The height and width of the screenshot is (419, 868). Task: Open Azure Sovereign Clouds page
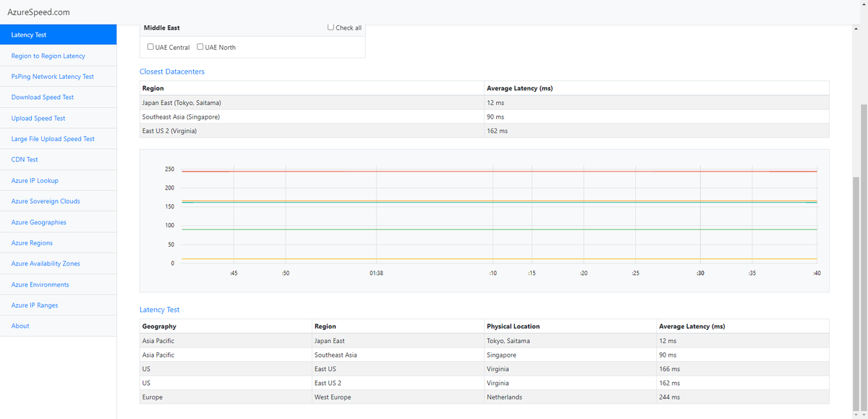(58, 201)
